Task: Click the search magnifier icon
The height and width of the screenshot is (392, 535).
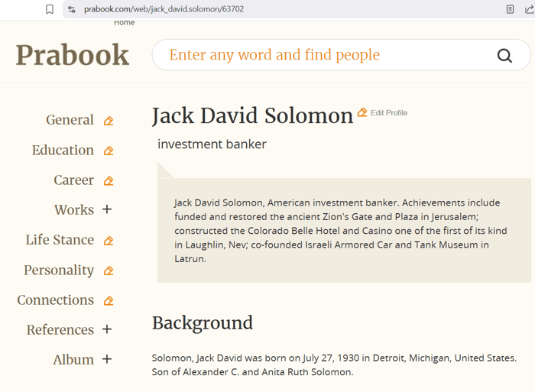Action: 504,55
